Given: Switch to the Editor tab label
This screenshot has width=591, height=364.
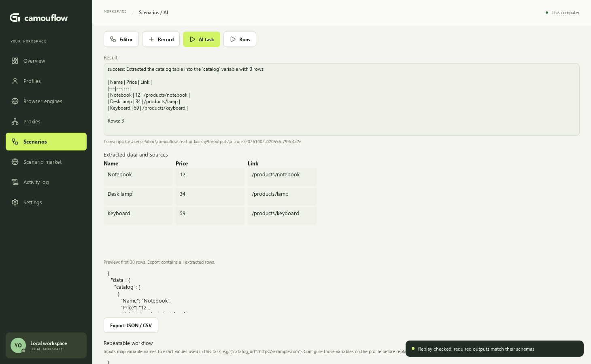Looking at the screenshot, I should (x=126, y=40).
